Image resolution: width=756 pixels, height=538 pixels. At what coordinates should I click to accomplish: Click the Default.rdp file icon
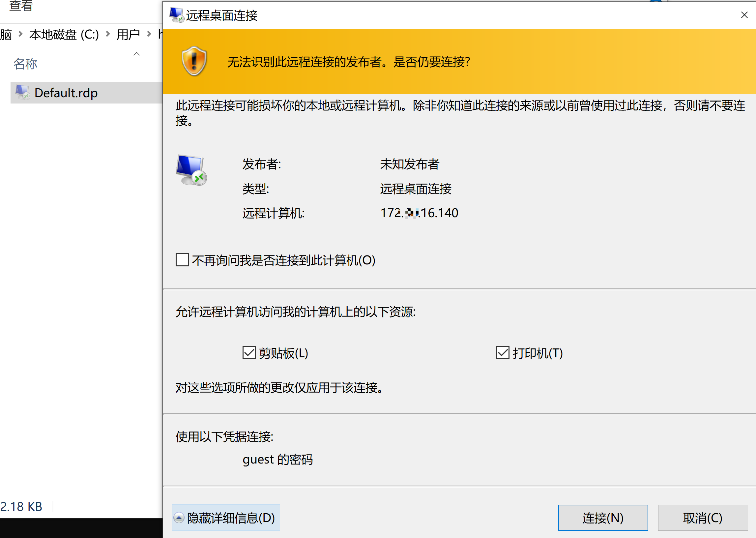(x=22, y=92)
